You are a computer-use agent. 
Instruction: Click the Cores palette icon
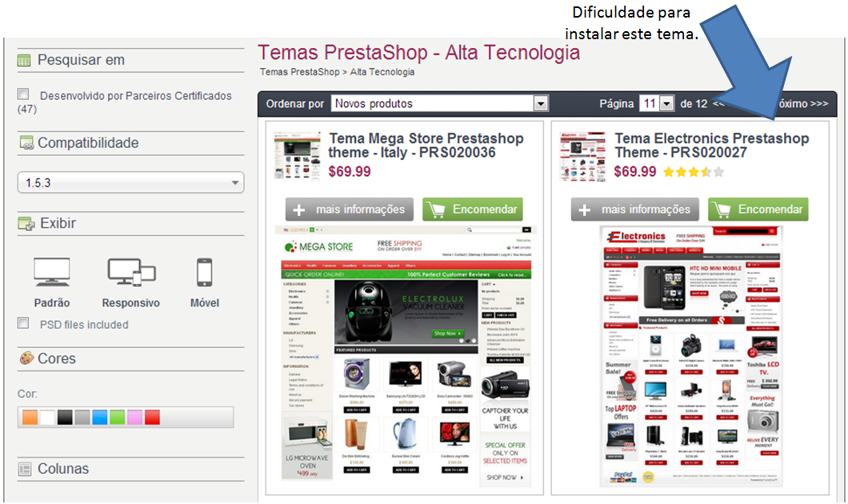tap(26, 358)
